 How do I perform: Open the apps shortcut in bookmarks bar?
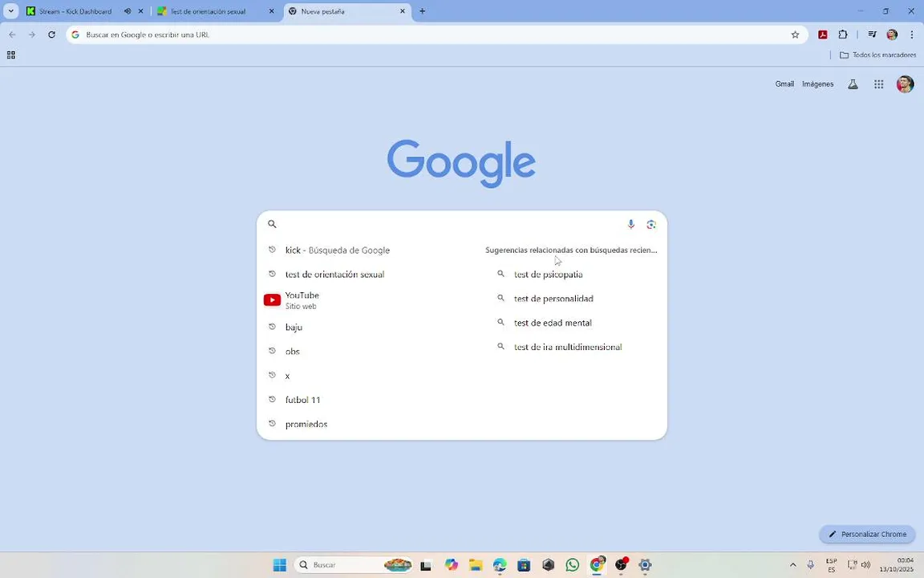(x=10, y=55)
